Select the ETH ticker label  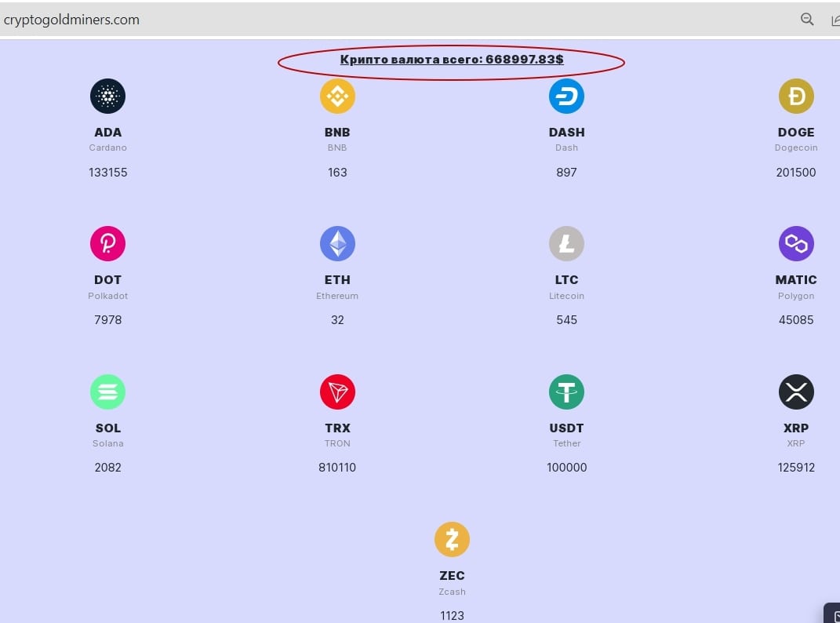337,280
